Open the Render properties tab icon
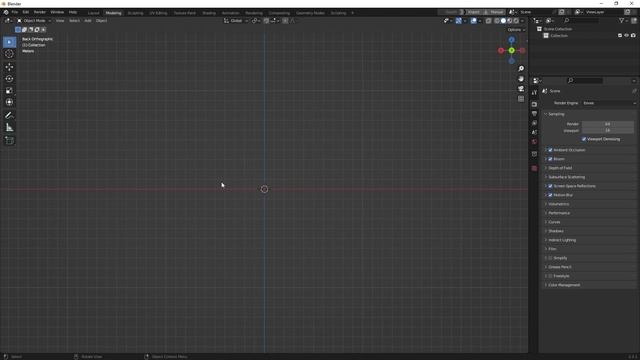The height and width of the screenshot is (360, 640). tap(534, 104)
